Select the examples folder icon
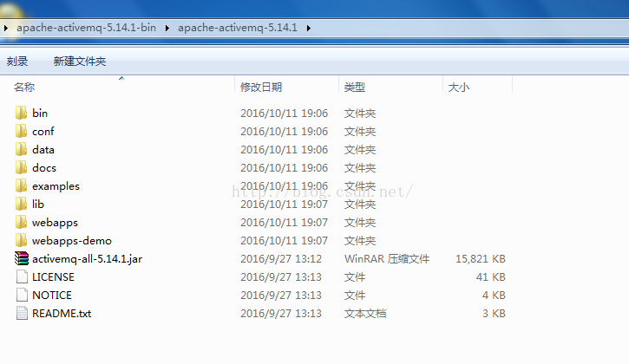629x364 pixels. point(22,186)
